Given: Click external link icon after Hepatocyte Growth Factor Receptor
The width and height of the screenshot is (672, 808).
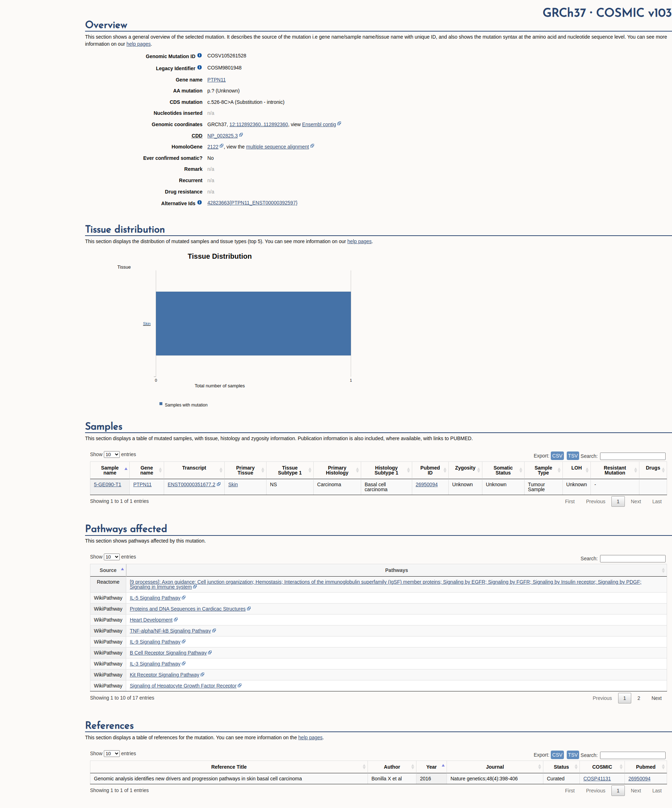Looking at the screenshot, I should coord(240,685).
